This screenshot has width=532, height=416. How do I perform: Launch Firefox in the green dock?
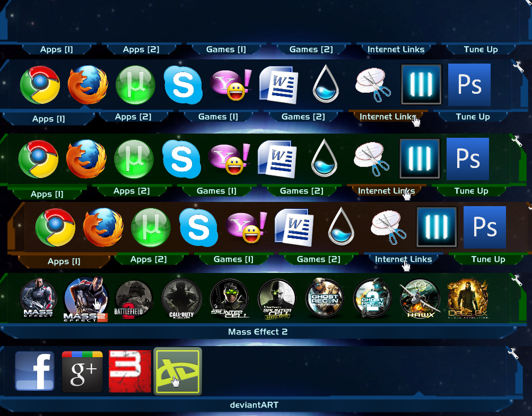86,159
